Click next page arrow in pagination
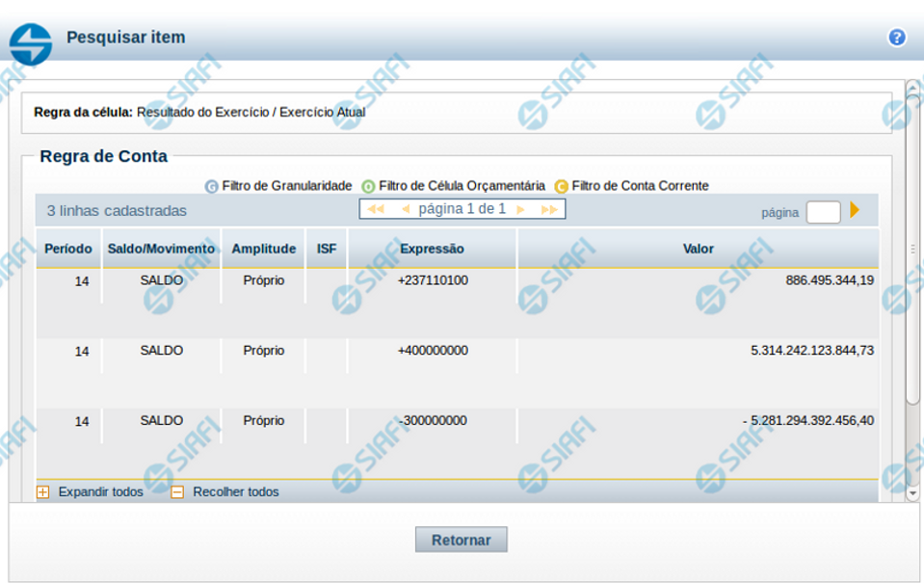The height and width of the screenshot is (583, 924). coord(520,209)
